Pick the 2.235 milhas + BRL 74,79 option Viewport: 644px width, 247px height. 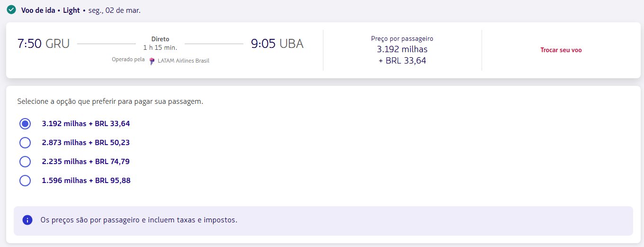[25, 162]
